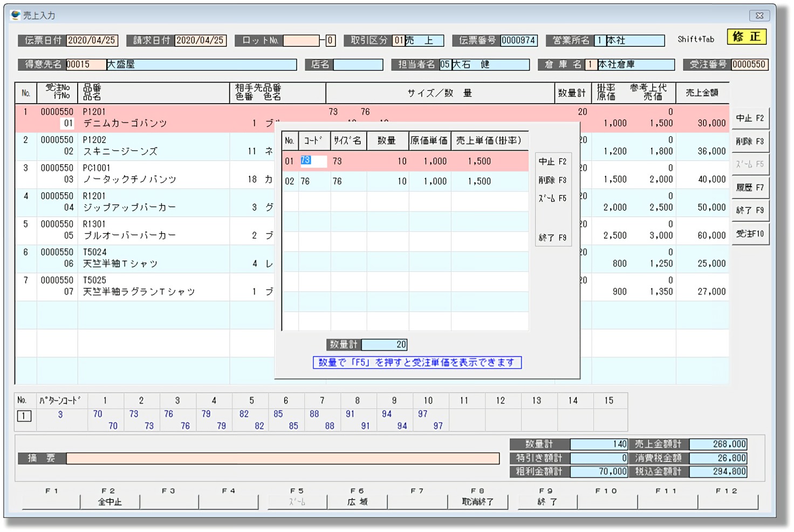Click the サイズ/数量 column header

click(440, 93)
